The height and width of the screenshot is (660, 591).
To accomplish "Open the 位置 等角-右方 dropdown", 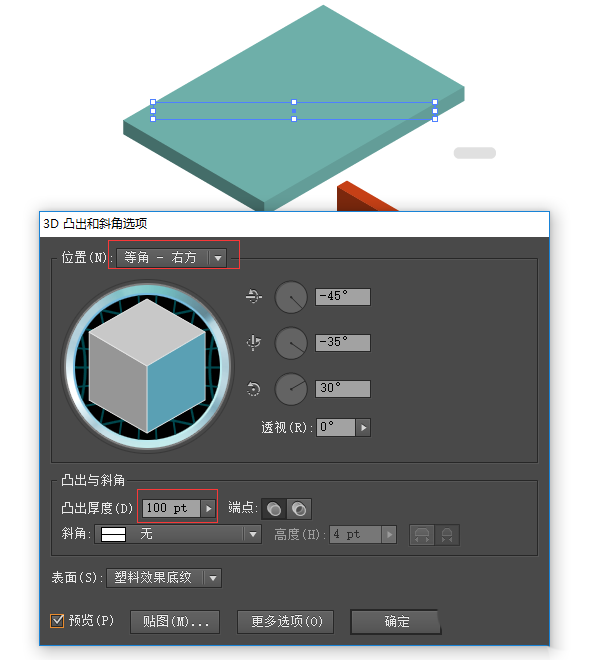I will click(172, 258).
